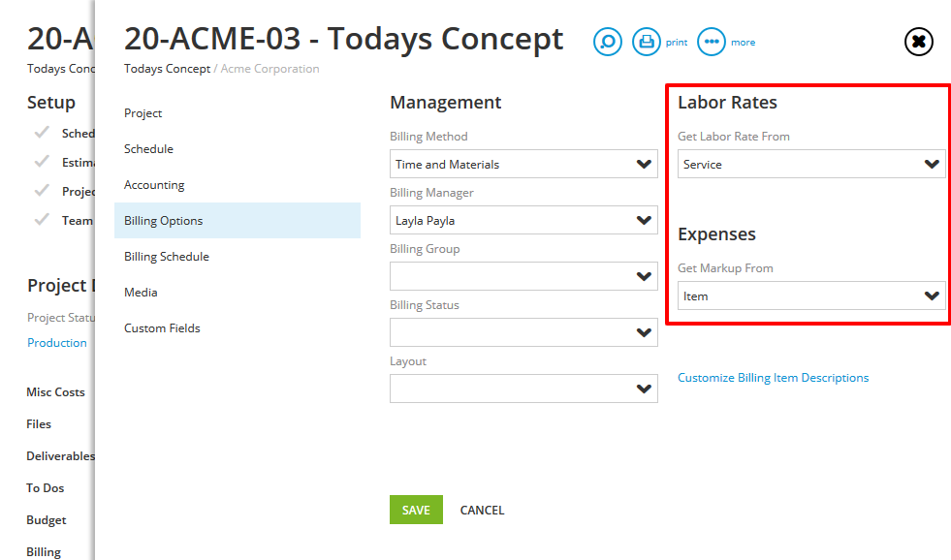Click the CANCEL button
The height and width of the screenshot is (560, 951).
tap(482, 511)
